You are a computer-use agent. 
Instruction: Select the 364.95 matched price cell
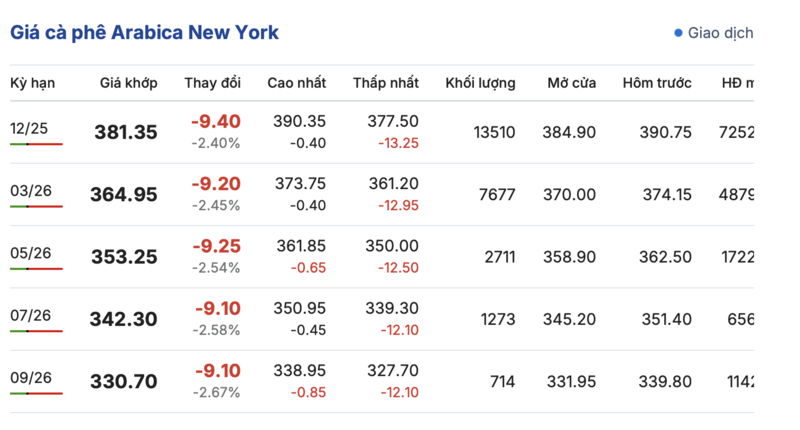124,194
